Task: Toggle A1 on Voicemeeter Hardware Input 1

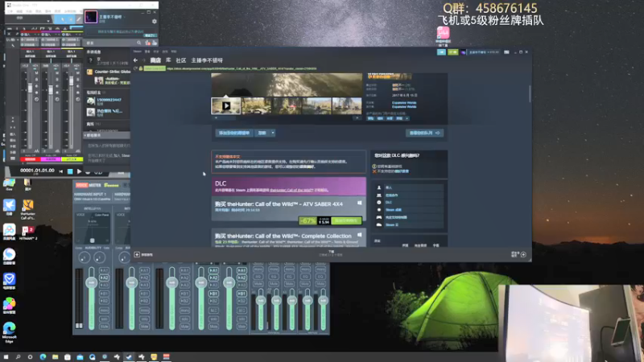Action: (x=104, y=270)
